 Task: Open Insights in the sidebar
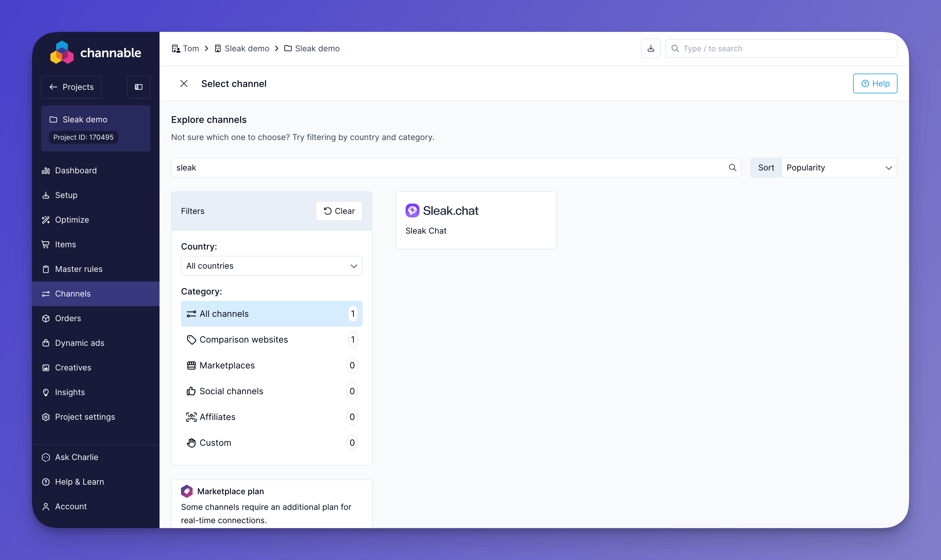pos(95,392)
